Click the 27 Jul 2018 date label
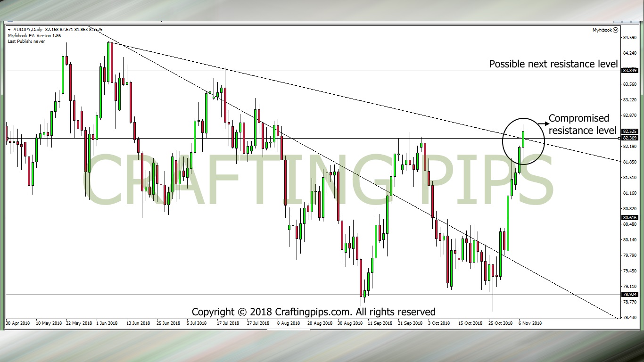This screenshot has width=644, height=362. pyautogui.click(x=258, y=323)
